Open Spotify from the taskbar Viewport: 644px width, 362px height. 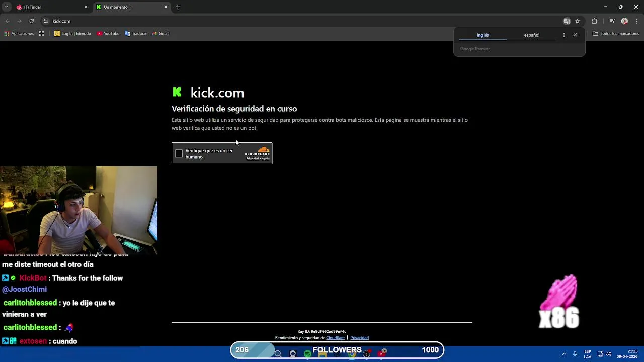point(307,354)
